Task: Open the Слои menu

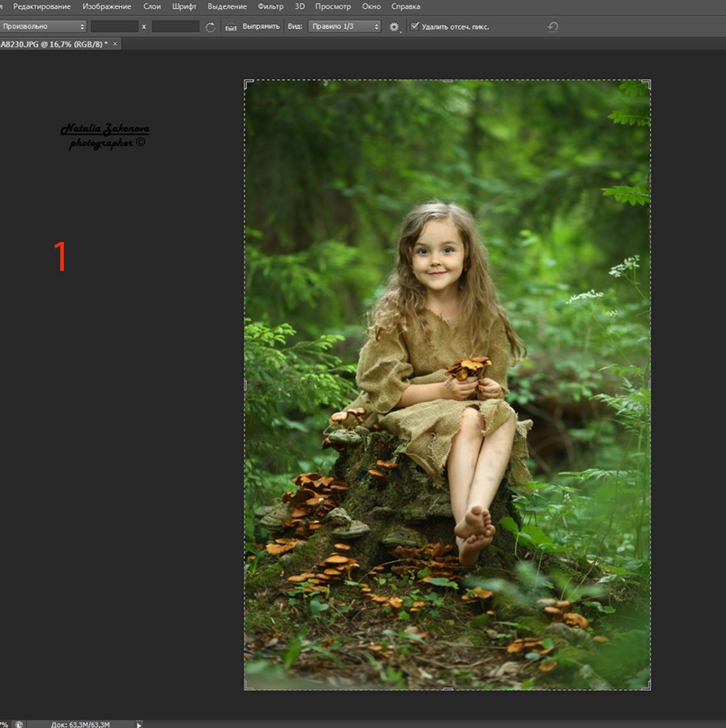Action: (152, 6)
